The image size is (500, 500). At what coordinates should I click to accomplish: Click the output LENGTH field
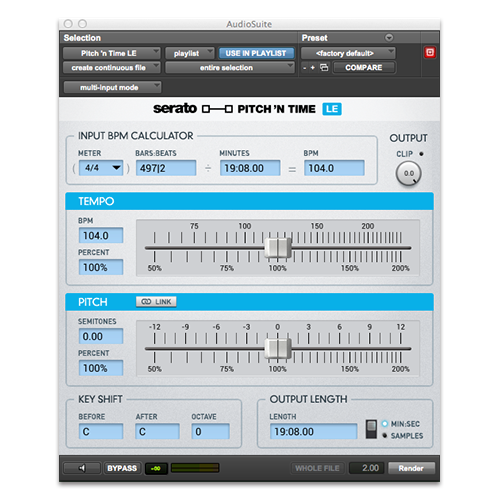(x=313, y=431)
